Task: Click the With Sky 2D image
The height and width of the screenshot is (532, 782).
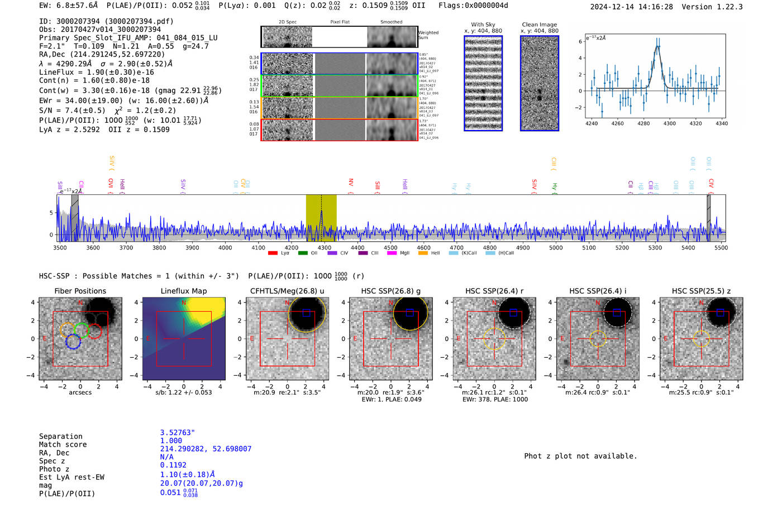Action: (x=483, y=83)
